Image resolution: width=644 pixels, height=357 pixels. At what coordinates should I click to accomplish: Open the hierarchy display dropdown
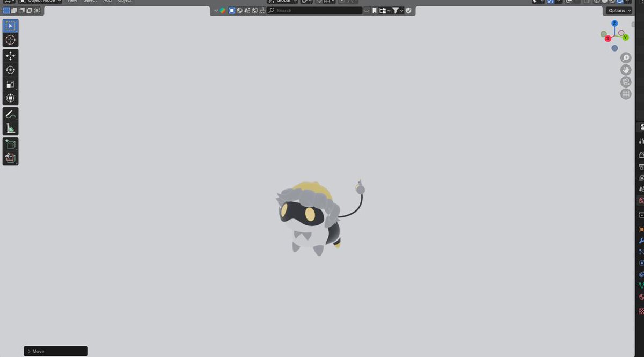(385, 10)
